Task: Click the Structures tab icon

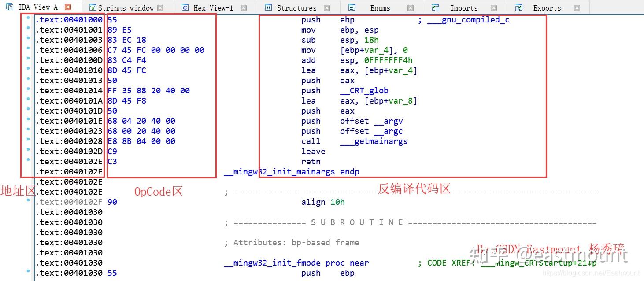Action: [268, 7]
